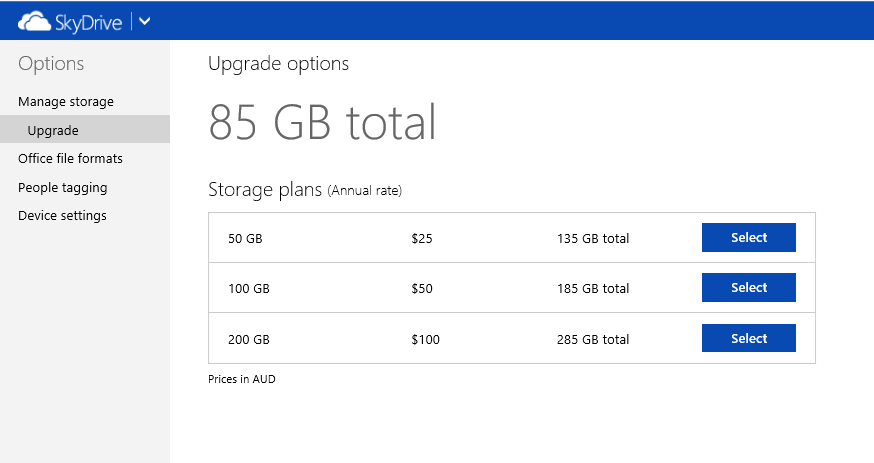Click the 100 GB plan name

coord(249,288)
